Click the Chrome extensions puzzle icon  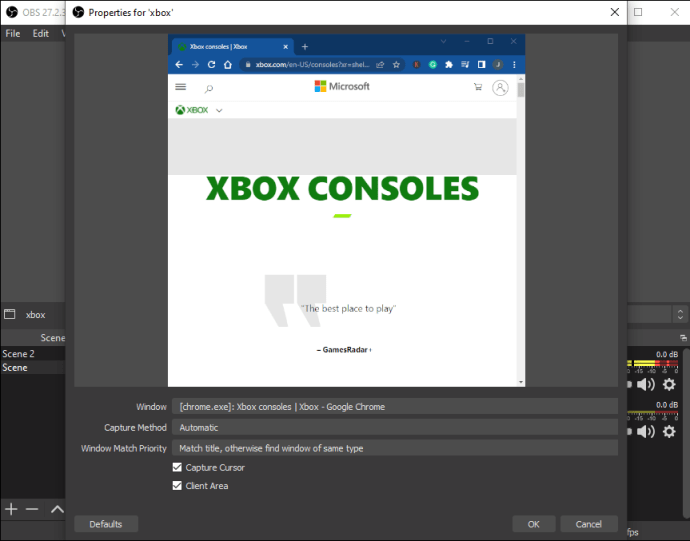[x=449, y=65]
